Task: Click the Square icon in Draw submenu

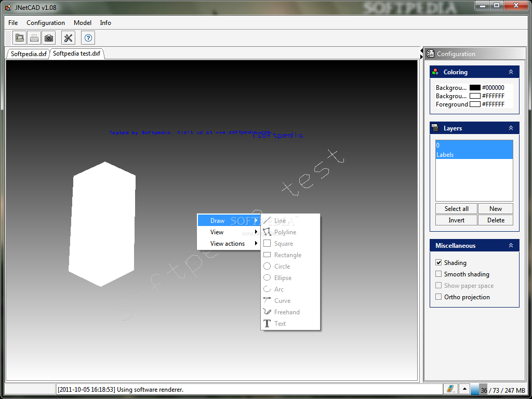Action: (268, 243)
